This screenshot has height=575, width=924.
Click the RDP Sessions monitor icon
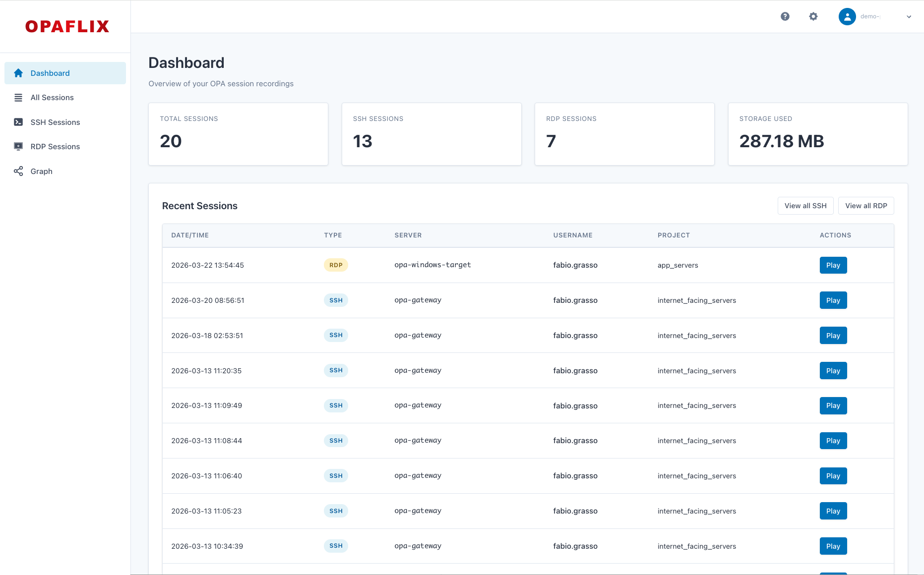click(x=18, y=146)
